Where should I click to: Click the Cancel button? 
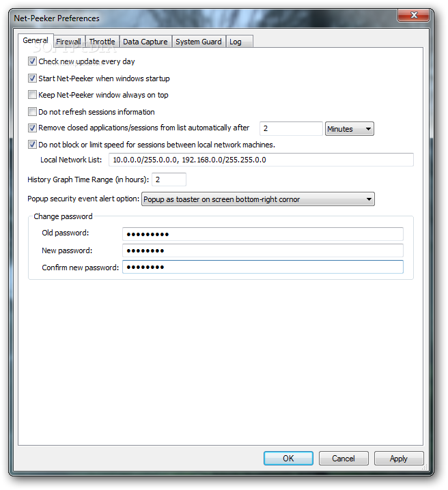tap(344, 459)
